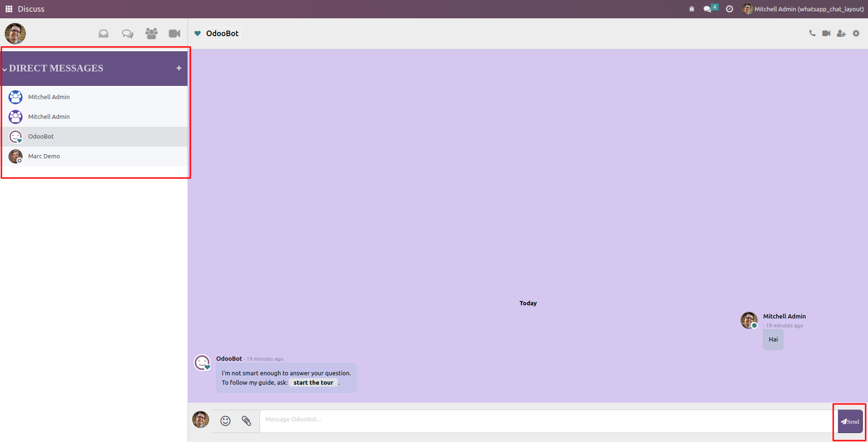This screenshot has height=442, width=868.
Task: Click the "start the tour" command
Action: 313,383
